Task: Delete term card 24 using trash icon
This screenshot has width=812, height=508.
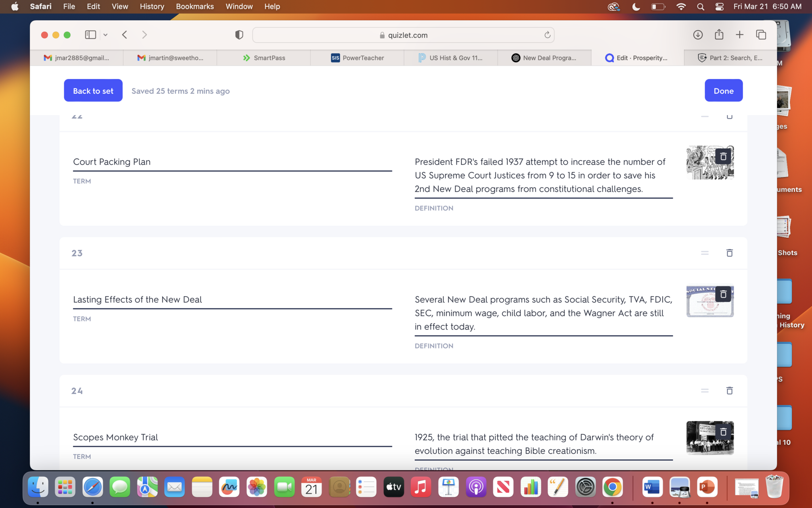Action: pyautogui.click(x=729, y=391)
